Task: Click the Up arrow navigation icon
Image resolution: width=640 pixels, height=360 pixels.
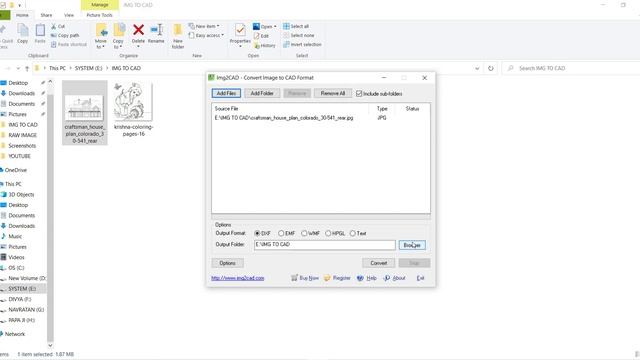Action: 27,68
